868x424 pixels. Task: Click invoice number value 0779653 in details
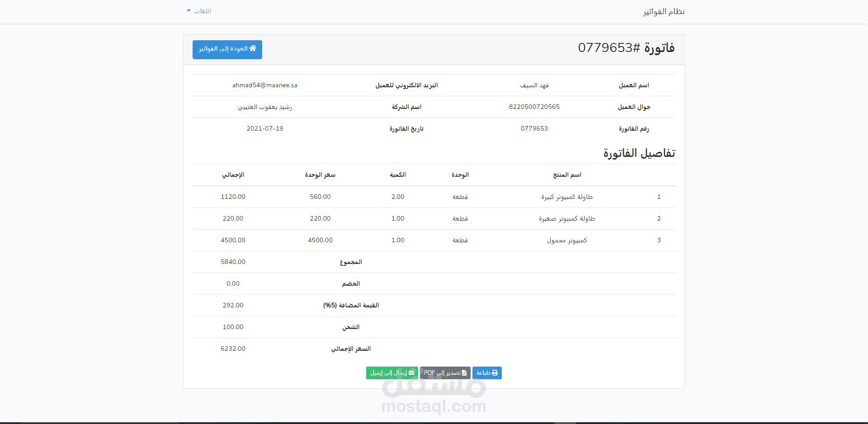pos(534,129)
